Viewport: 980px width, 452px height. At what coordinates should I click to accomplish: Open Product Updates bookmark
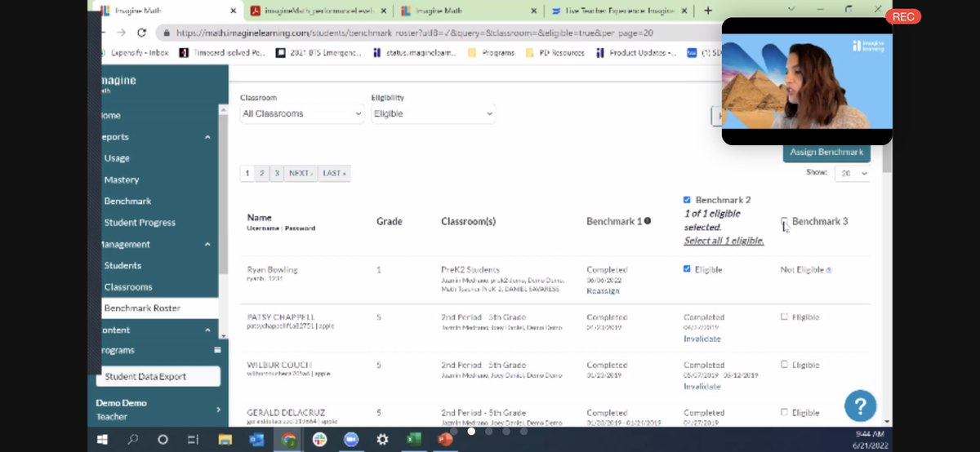[636, 52]
